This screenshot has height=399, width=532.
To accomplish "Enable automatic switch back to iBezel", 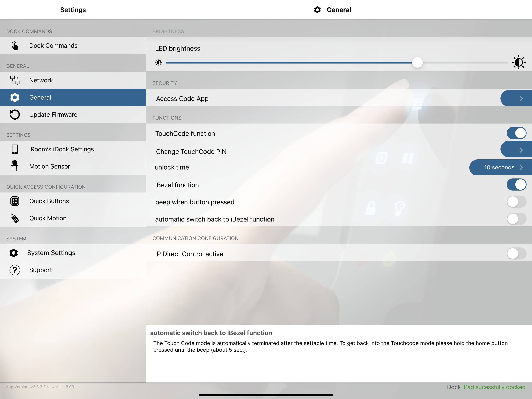I will point(516,219).
